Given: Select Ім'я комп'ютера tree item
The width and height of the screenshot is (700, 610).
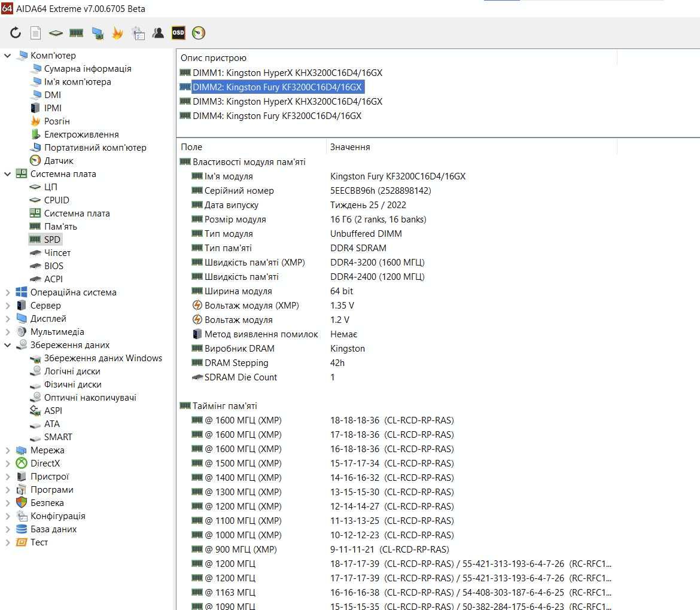Looking at the screenshot, I should coord(77,82).
